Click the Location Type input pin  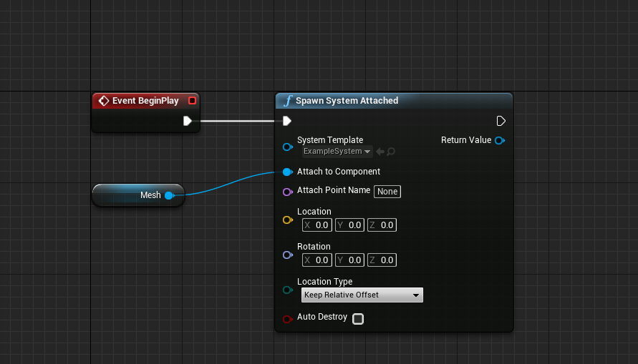[288, 290]
